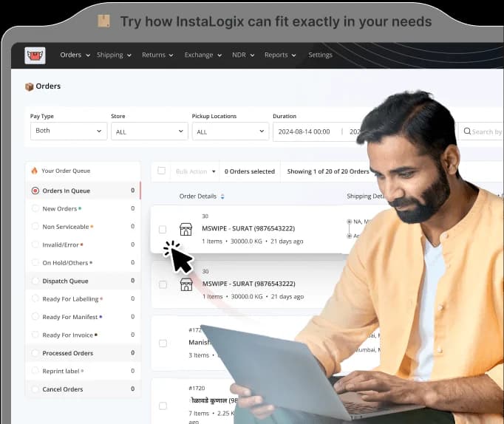Image resolution: width=504 pixels, height=424 pixels.
Task: Click the Orders In Queue count value
Action: coord(133,191)
